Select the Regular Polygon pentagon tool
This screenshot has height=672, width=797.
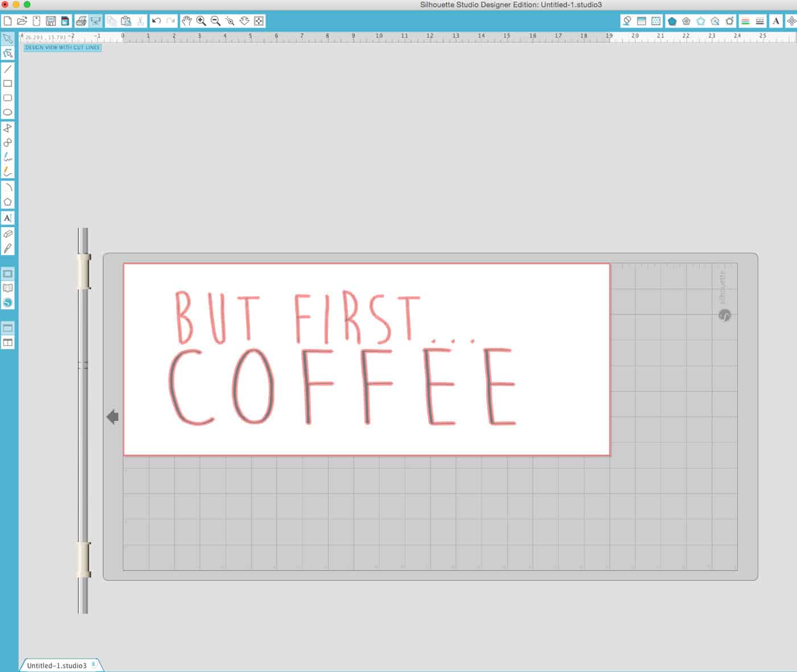click(x=7, y=202)
